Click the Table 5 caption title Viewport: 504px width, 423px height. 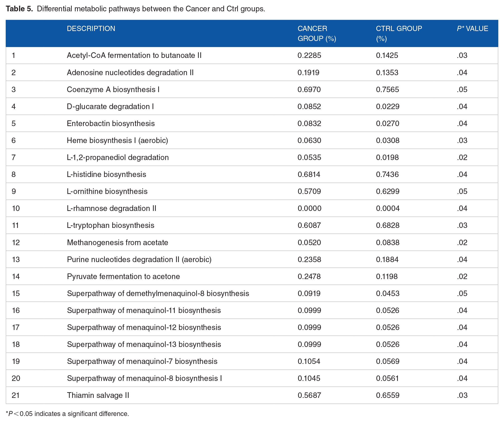click(x=135, y=9)
